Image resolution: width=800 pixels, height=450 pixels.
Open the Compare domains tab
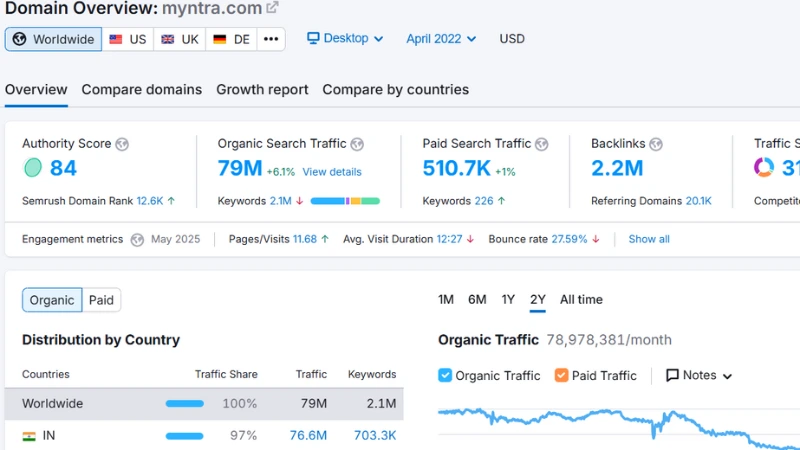click(142, 90)
